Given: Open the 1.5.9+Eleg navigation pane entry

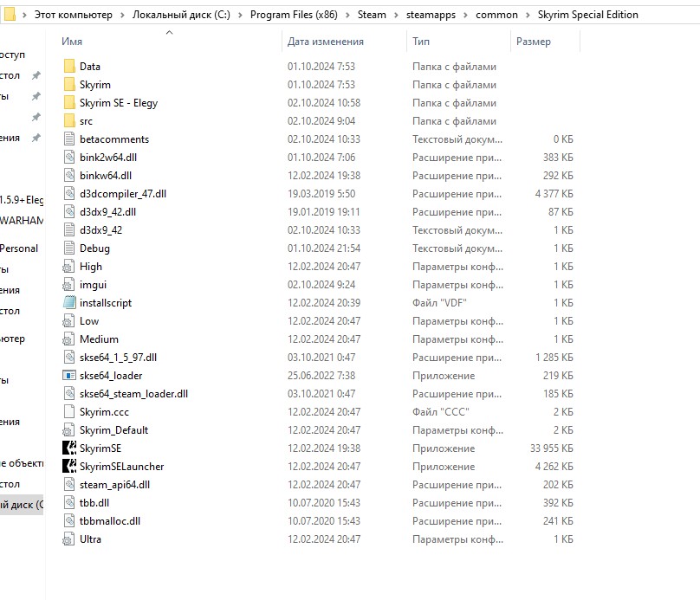Looking at the screenshot, I should point(22,200).
